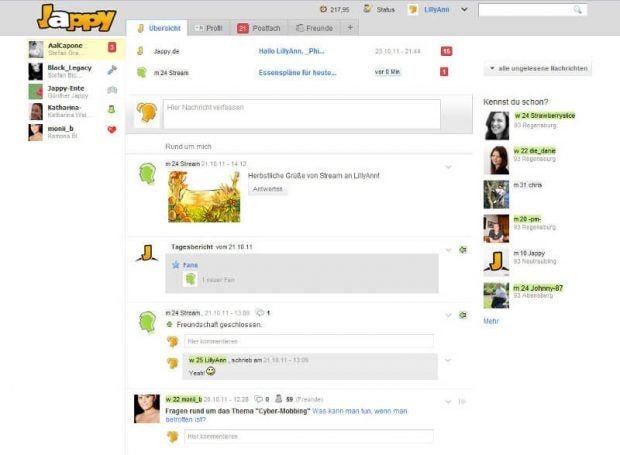
Task: Expand options arrow on Herbstliche Grüße post
Action: (x=448, y=166)
